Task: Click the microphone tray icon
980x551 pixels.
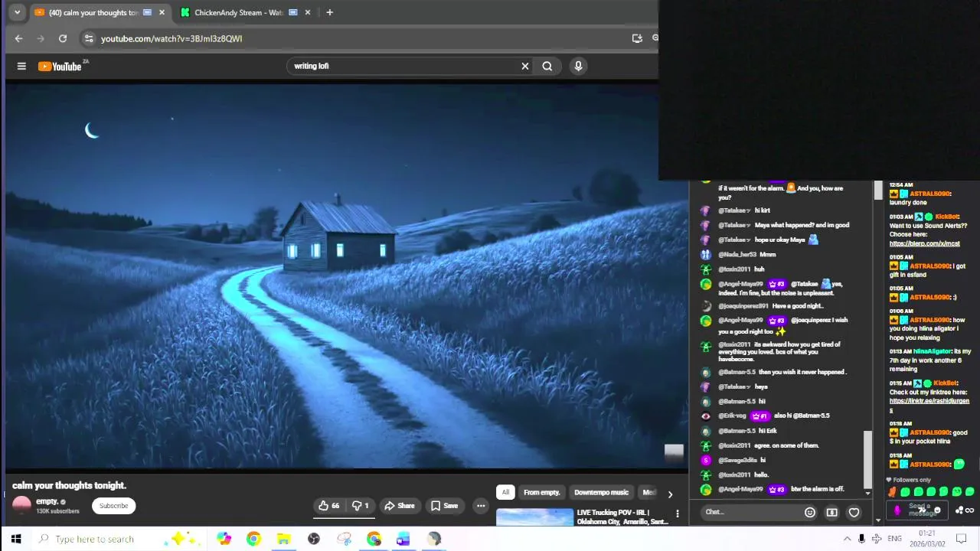Action: tap(861, 540)
